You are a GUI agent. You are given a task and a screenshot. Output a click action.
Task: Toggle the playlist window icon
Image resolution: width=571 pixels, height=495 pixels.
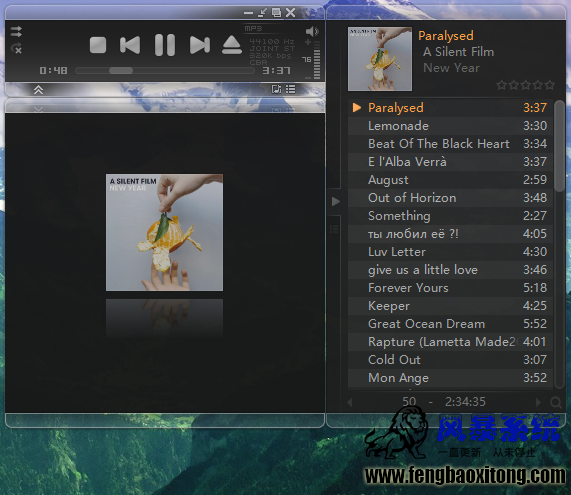[291, 89]
